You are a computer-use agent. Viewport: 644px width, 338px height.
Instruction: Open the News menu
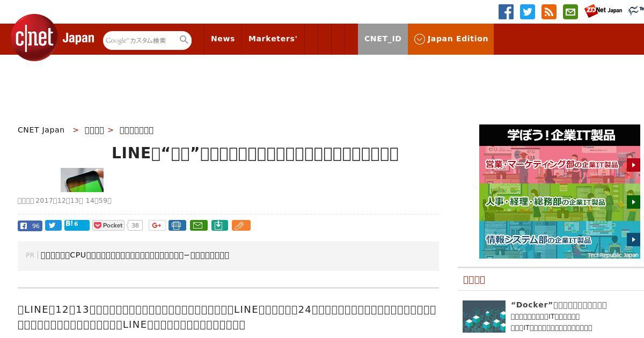click(x=223, y=39)
